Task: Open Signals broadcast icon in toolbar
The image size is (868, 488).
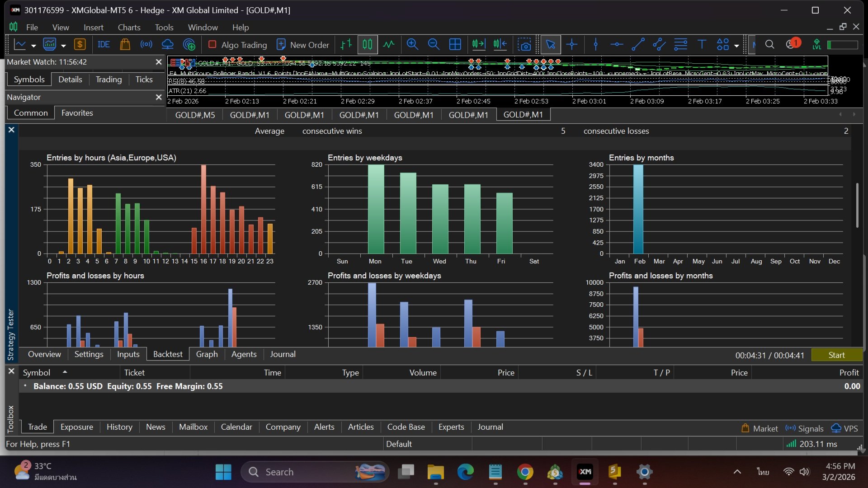Action: pyautogui.click(x=146, y=45)
